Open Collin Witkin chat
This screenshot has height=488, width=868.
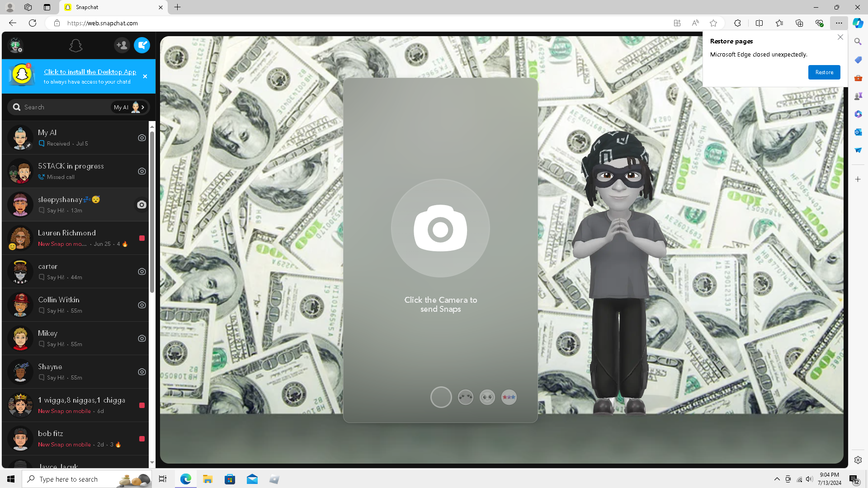tap(75, 305)
